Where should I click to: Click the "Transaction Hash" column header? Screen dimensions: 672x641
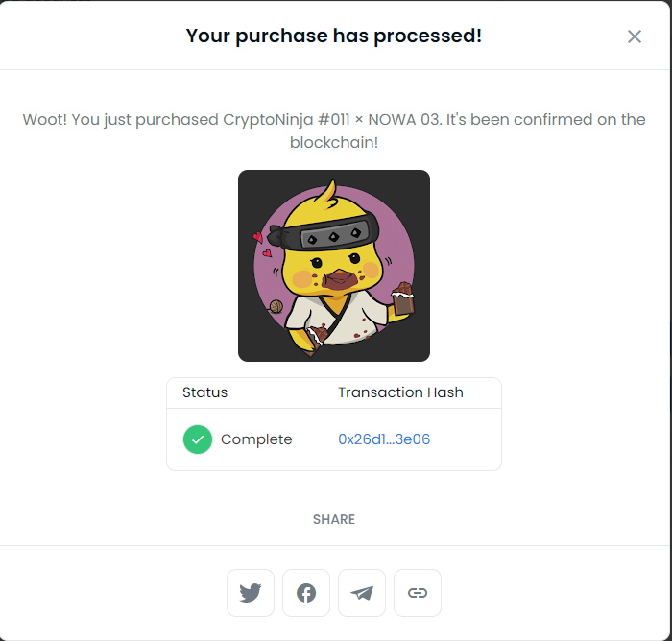point(400,392)
